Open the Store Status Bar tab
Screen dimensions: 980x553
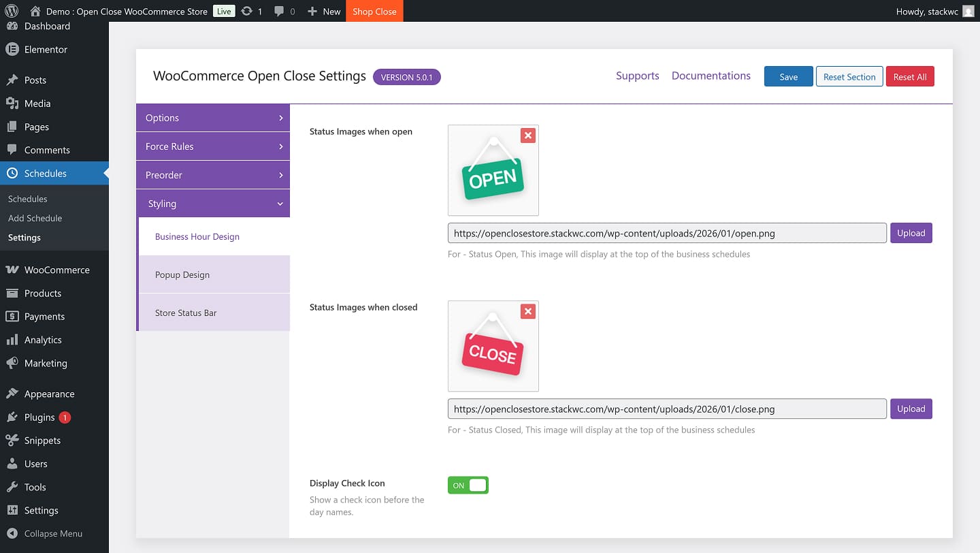pyautogui.click(x=214, y=313)
